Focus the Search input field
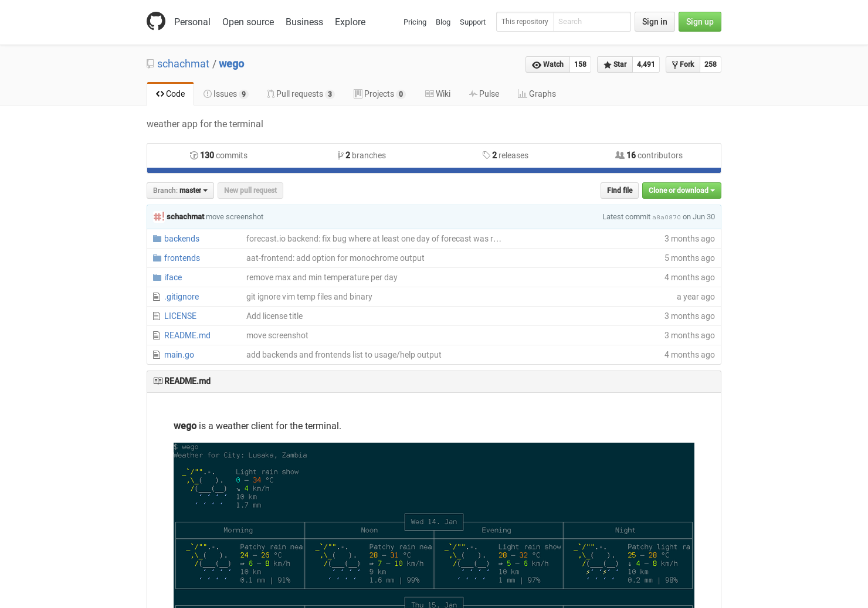868x608 pixels. coord(592,22)
